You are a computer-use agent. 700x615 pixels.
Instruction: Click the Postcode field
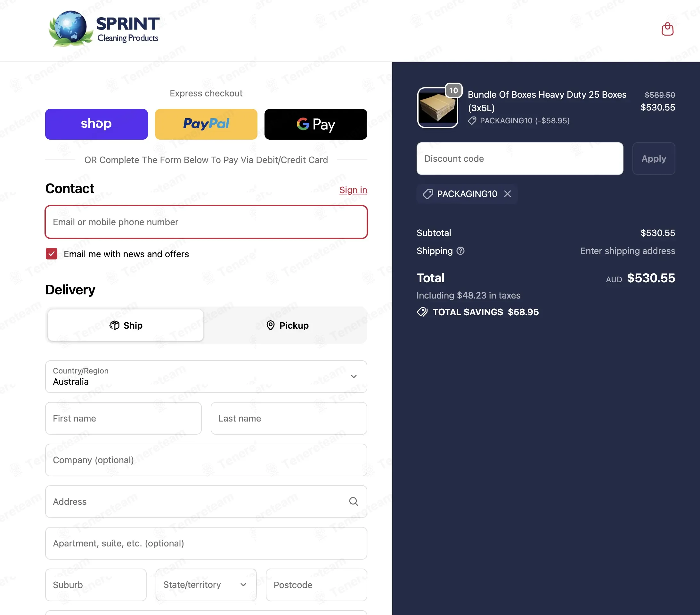click(316, 585)
